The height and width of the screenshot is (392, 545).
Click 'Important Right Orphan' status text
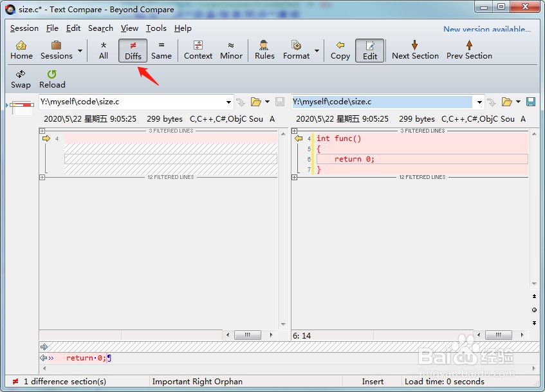click(x=198, y=382)
